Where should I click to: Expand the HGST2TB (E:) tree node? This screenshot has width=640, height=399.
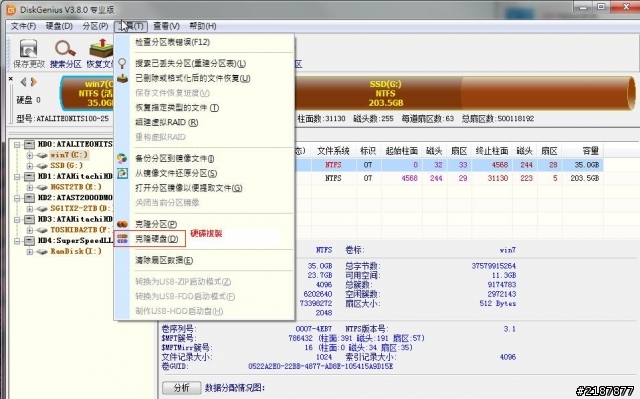pyautogui.click(x=29, y=187)
